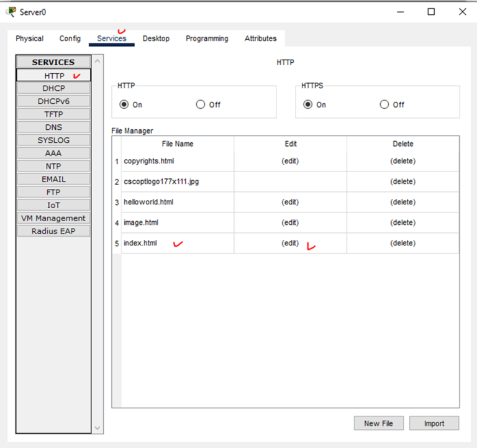The image size is (477, 448).
Task: Select the HTTP service in sidebar
Action: pyautogui.click(x=53, y=75)
